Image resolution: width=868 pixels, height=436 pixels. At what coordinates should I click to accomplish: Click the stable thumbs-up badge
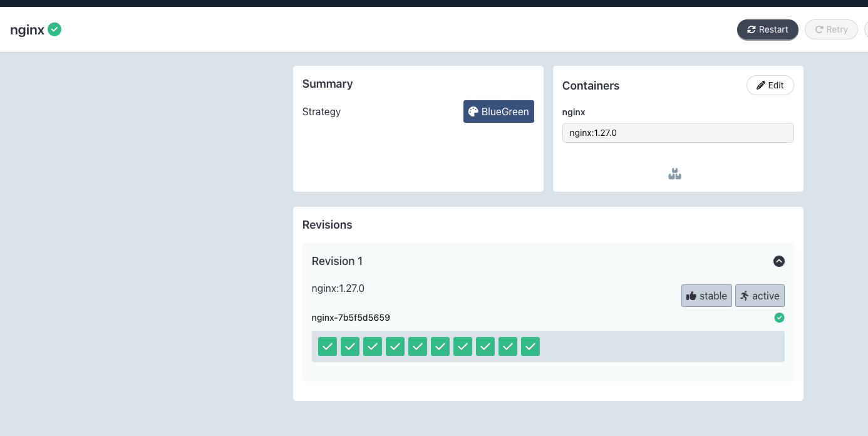706,296
